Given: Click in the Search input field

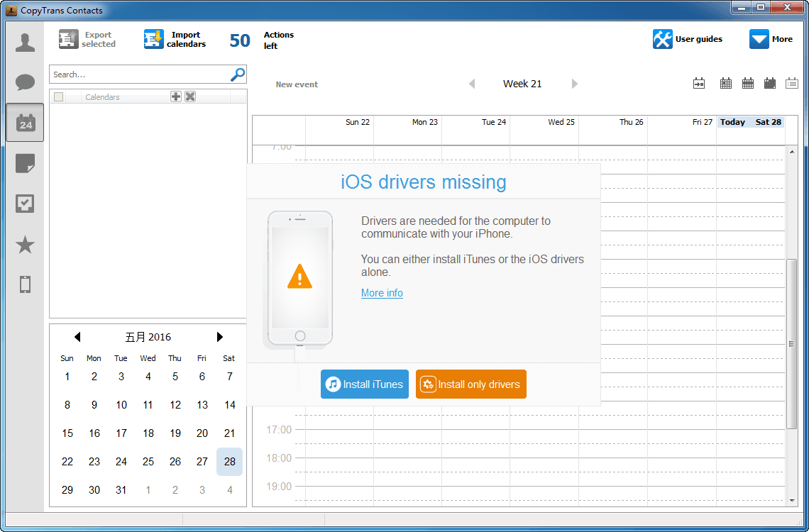Looking at the screenshot, I should tap(138, 74).
